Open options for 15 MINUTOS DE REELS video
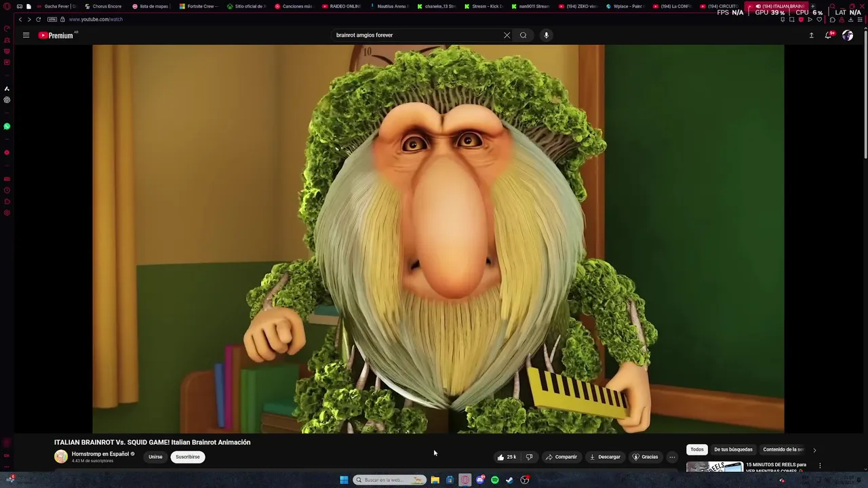 click(820, 466)
